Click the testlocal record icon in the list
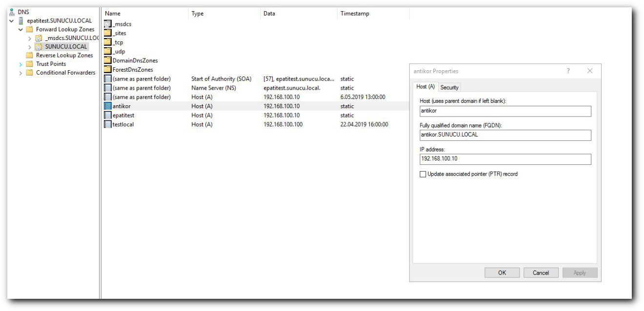Screen dimensions: 644x311 tap(108, 124)
